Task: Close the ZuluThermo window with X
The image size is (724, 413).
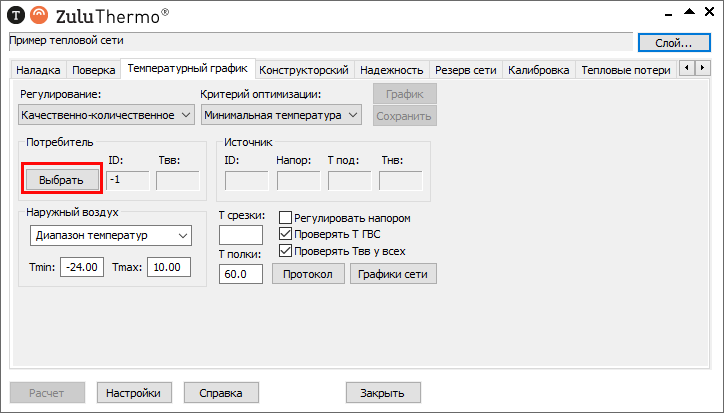Action: [710, 12]
